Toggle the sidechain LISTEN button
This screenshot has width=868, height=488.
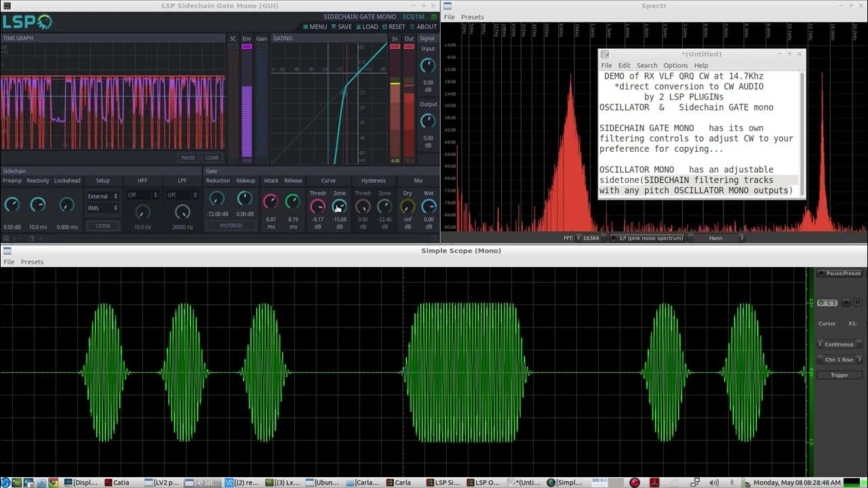[x=103, y=226]
